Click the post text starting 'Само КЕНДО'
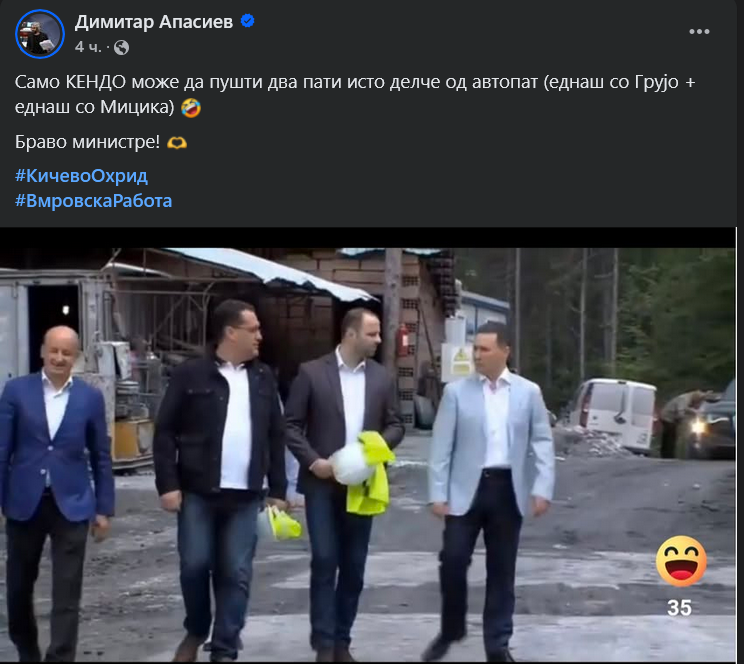This screenshot has width=744, height=664. coord(355,94)
